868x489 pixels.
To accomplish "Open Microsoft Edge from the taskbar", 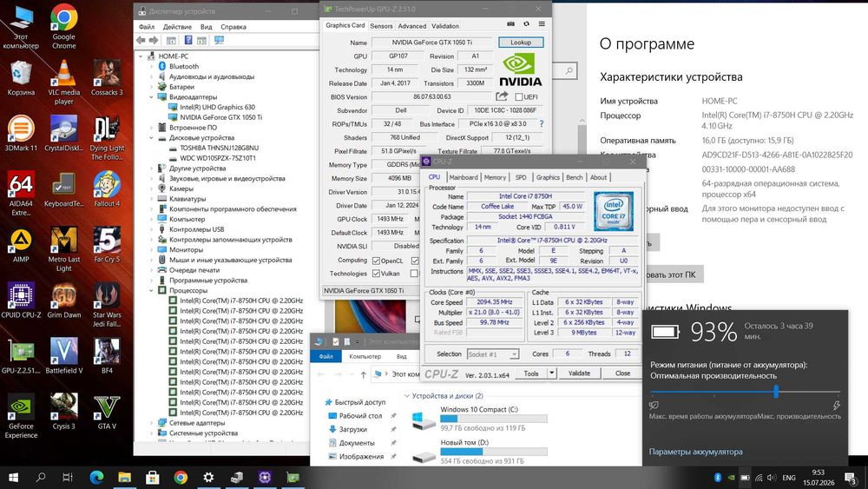I will [97, 477].
